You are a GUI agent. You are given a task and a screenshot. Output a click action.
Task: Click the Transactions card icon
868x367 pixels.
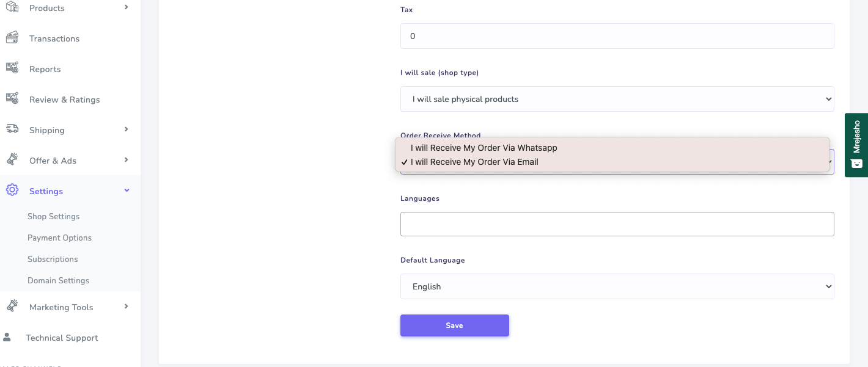[x=12, y=38]
